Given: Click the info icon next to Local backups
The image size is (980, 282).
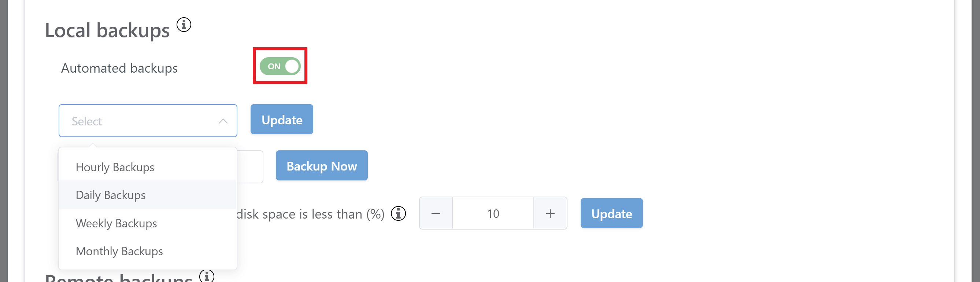Looking at the screenshot, I should pyautogui.click(x=184, y=25).
